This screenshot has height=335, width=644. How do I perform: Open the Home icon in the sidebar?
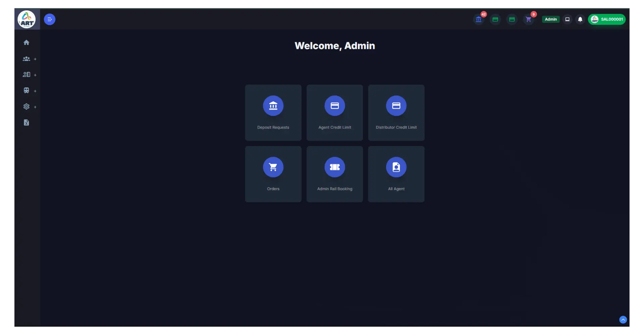[26, 43]
